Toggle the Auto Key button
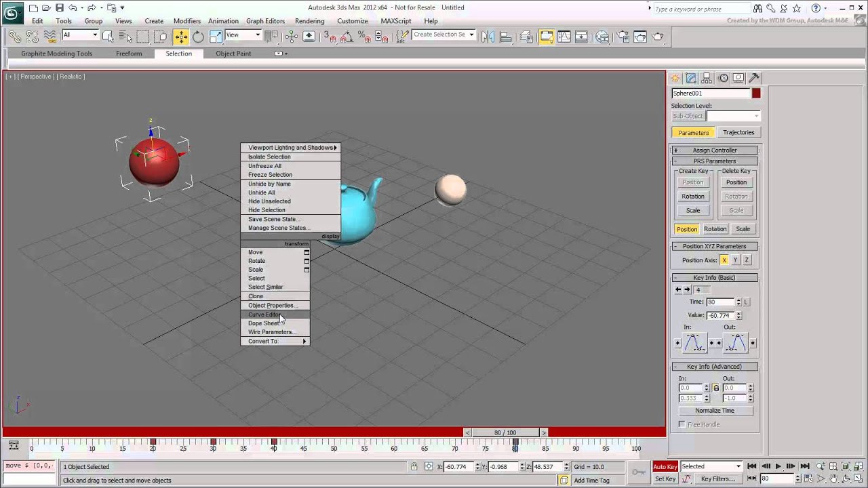This screenshot has height=488, width=868. pyautogui.click(x=665, y=466)
